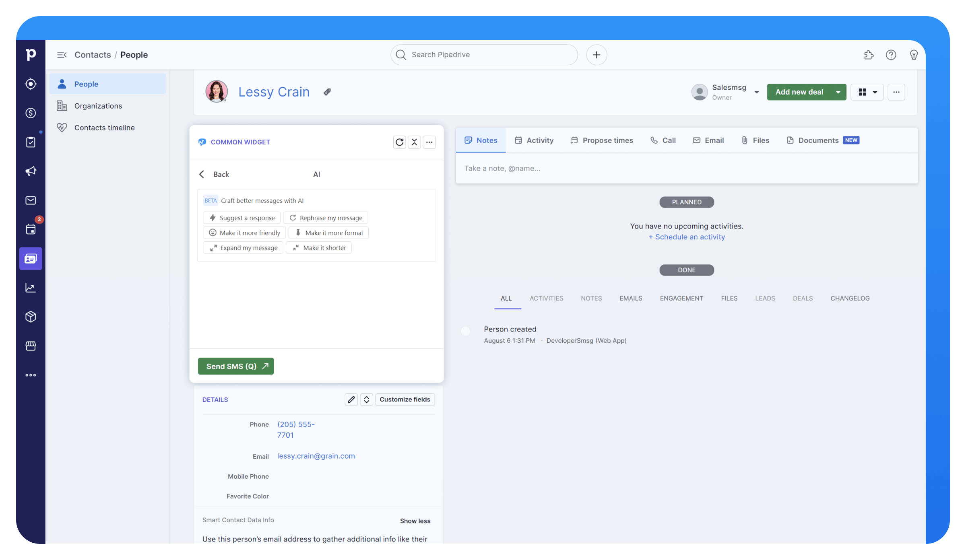Viewport: 966px width, 560px height.
Task: Click Make it more friendly
Action: (x=244, y=233)
